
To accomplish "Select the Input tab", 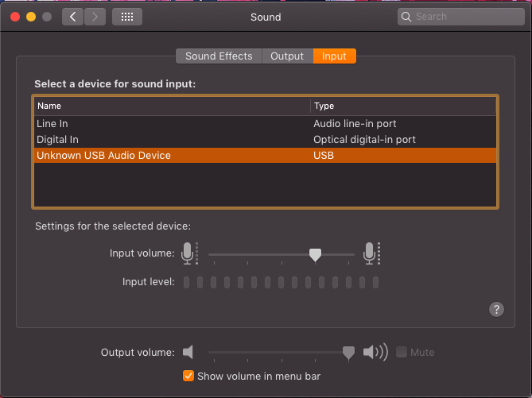I will [x=334, y=56].
